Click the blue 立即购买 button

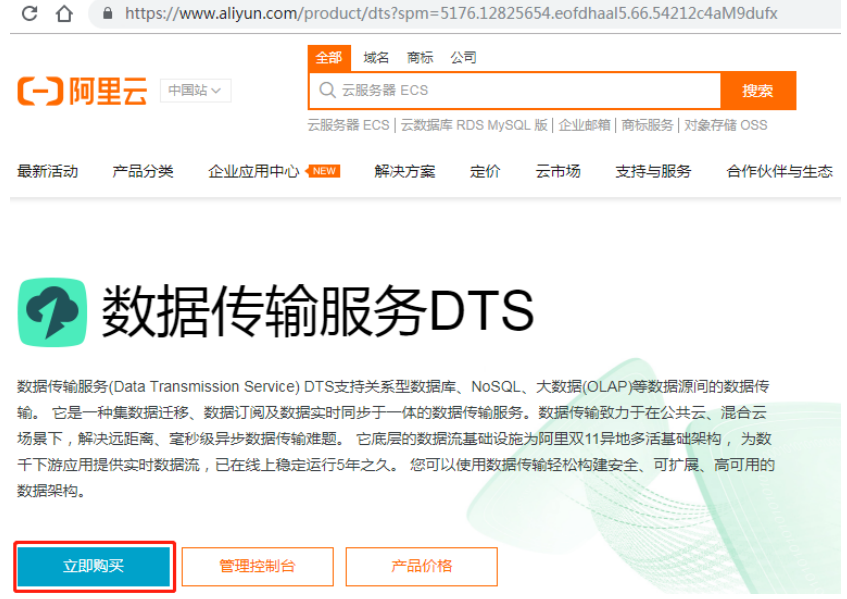coord(94,566)
